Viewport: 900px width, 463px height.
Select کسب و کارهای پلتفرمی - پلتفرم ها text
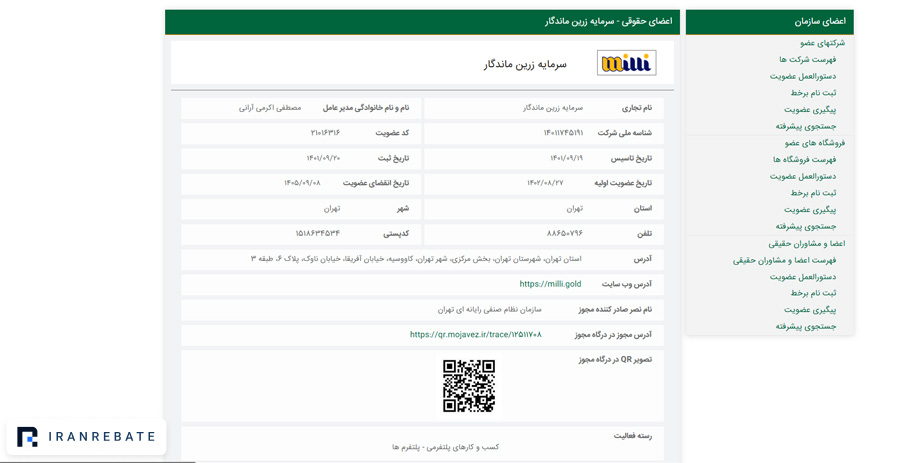coord(446,447)
